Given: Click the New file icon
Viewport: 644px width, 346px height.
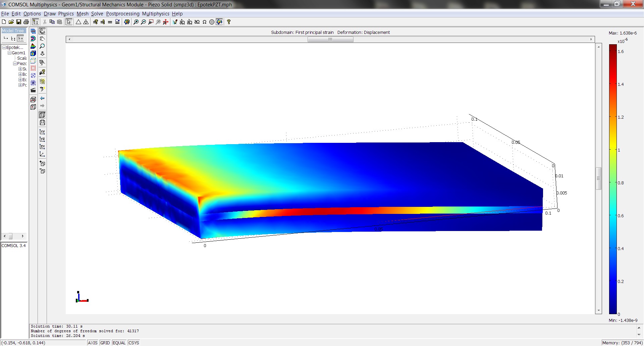Looking at the screenshot, I should 4,22.
